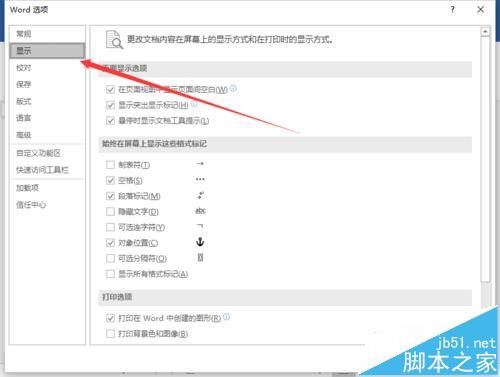This screenshot has height=377, width=500.
Task: Click the optional hyphen symbol icon
Action: tap(200, 226)
